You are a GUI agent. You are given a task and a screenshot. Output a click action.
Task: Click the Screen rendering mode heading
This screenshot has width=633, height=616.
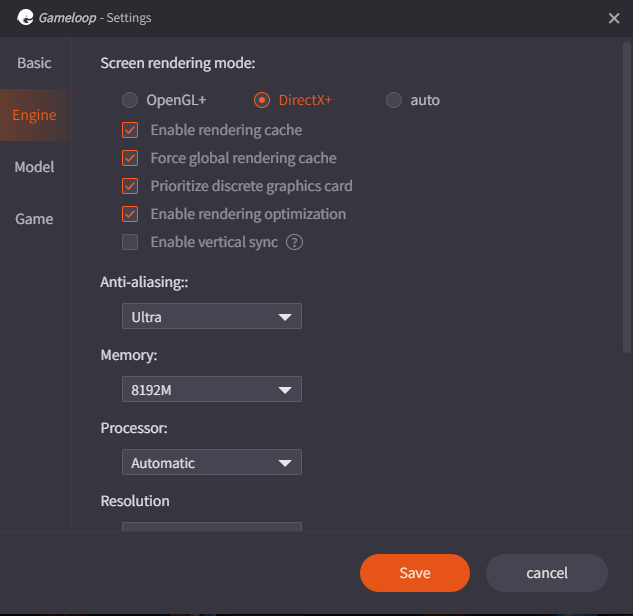click(178, 63)
